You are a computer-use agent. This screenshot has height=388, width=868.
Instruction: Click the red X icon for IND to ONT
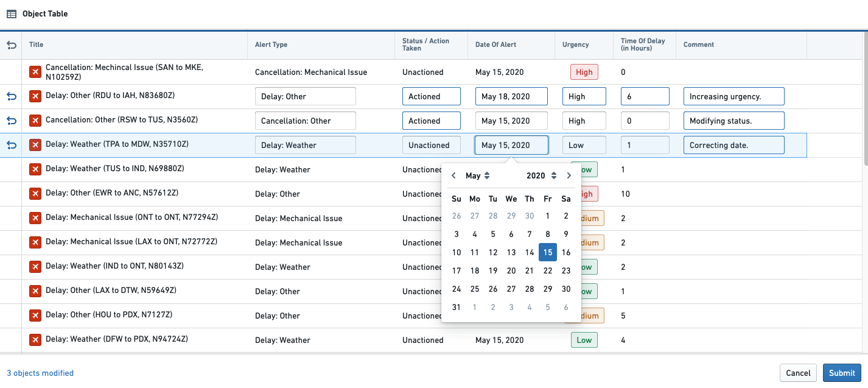coord(35,267)
